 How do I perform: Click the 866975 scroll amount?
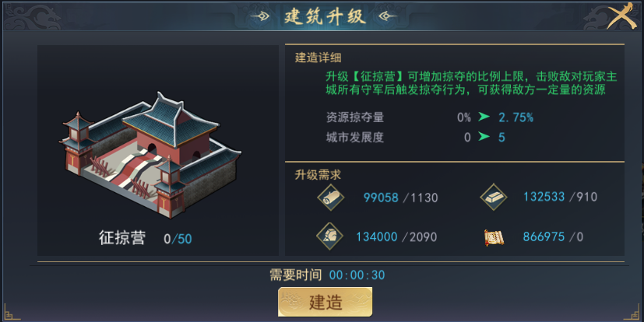coord(544,236)
